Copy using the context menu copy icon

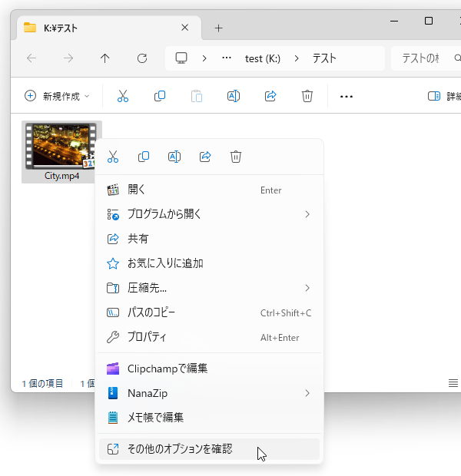144,157
